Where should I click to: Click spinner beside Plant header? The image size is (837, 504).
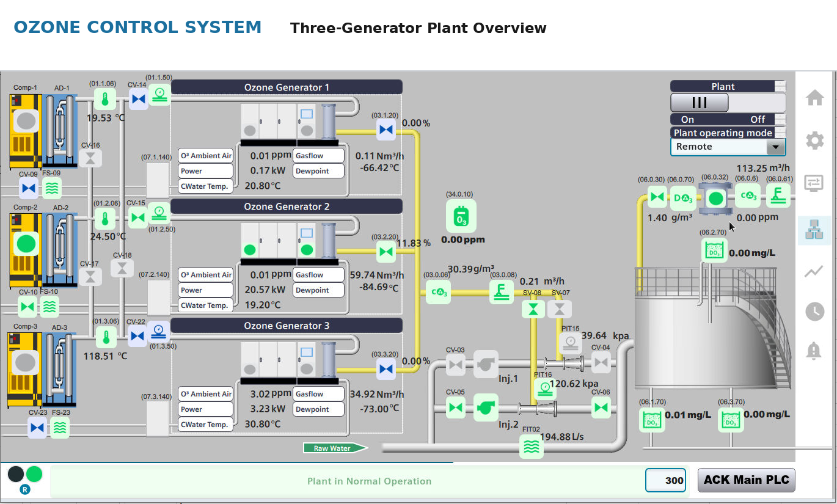coord(780,86)
